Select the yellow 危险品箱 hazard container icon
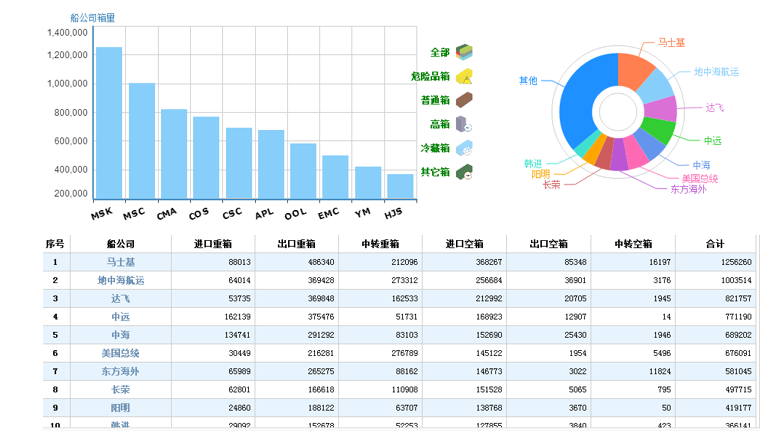This screenshot has height=443, width=776. coord(464,76)
